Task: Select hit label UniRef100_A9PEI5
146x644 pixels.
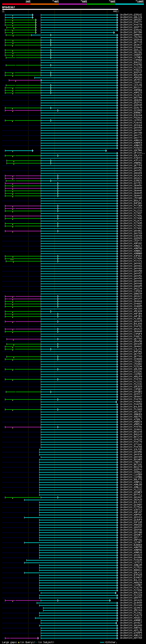Action: [x=131, y=93]
